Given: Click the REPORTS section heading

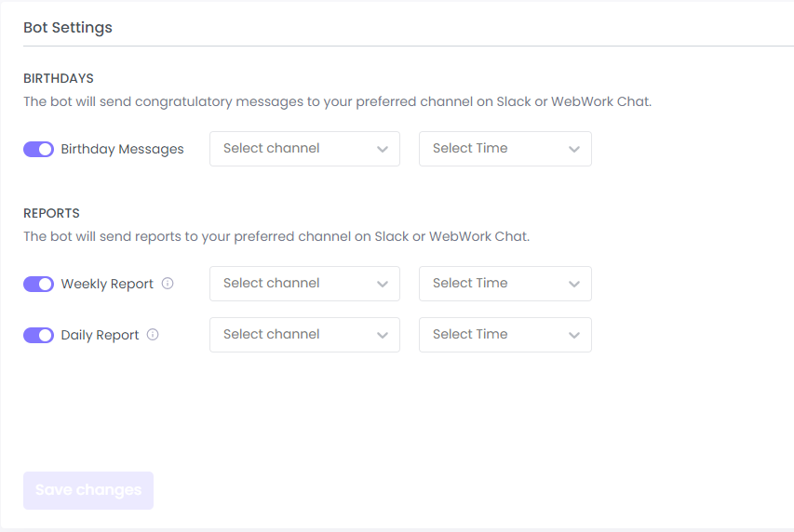Looking at the screenshot, I should [x=51, y=213].
